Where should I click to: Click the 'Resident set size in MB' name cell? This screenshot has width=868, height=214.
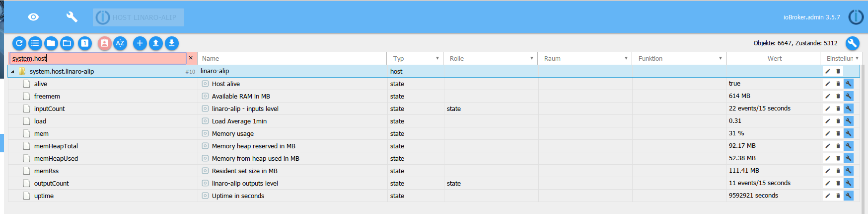tap(245, 171)
